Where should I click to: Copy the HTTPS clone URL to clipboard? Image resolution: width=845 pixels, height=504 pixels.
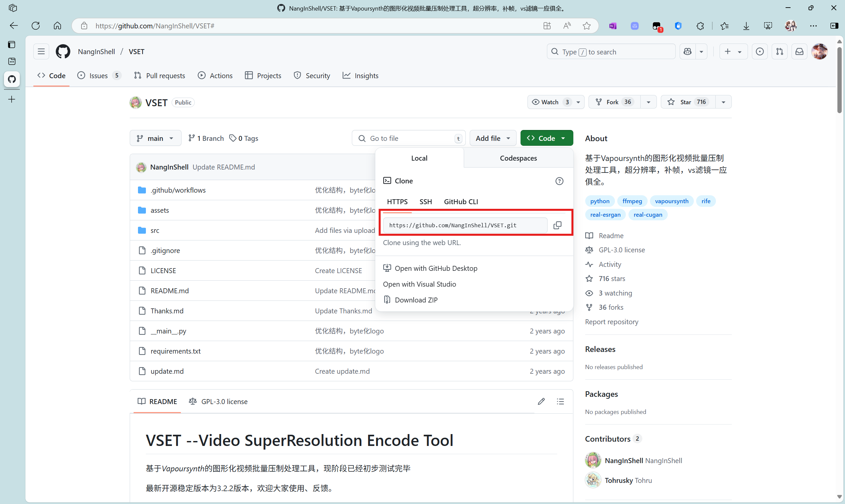[x=557, y=225]
